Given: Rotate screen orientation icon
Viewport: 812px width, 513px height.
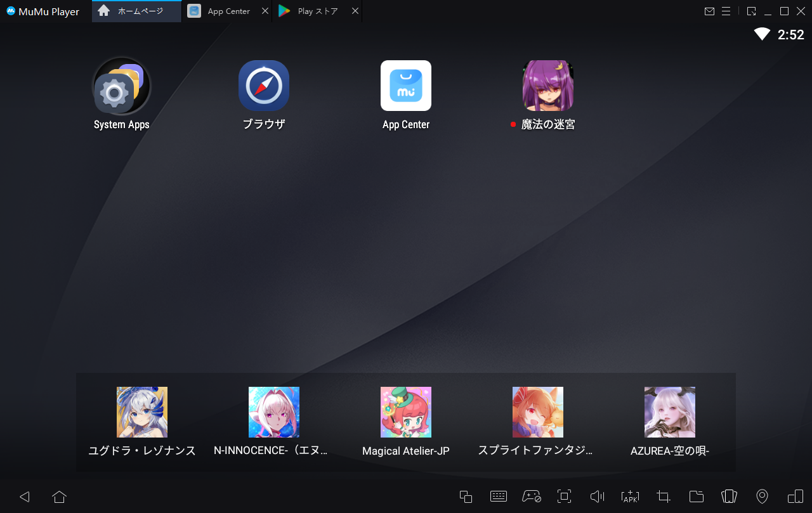Looking at the screenshot, I should click(796, 497).
